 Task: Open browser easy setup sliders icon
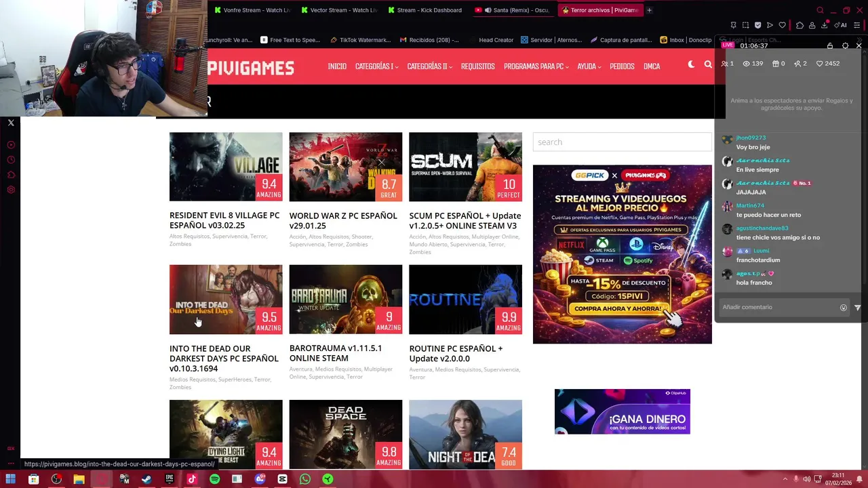pyautogui.click(x=856, y=25)
